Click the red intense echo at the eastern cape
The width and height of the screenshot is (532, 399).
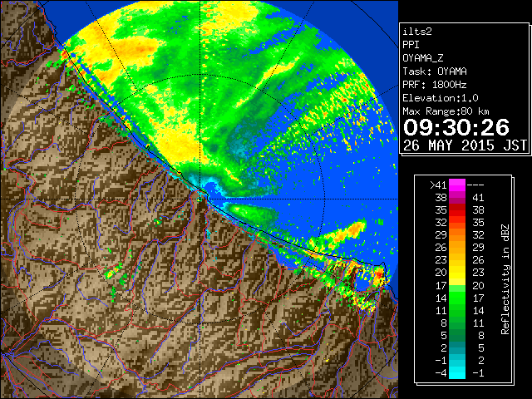[x=379, y=273]
